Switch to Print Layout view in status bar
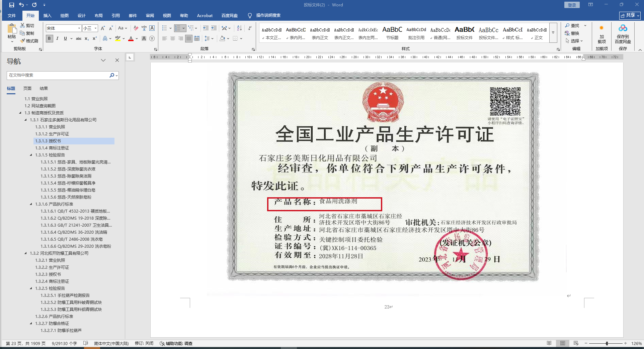 [x=563, y=343]
